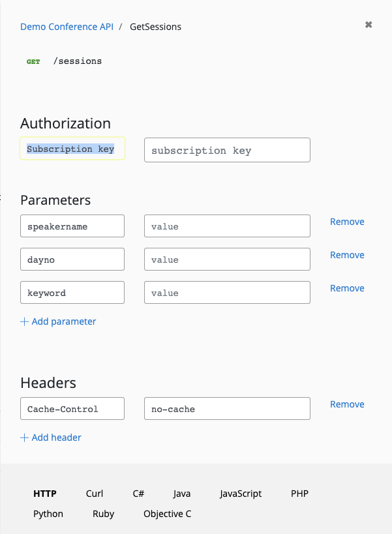392x534 pixels.
Task: Remove the speakername parameter
Action: click(347, 222)
